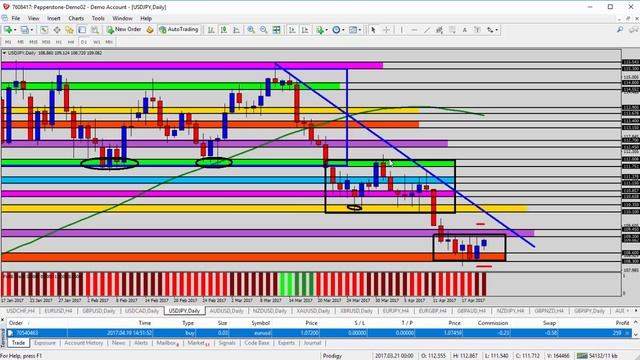640x360 pixels.
Task: Click the New Order button
Action: (124, 30)
